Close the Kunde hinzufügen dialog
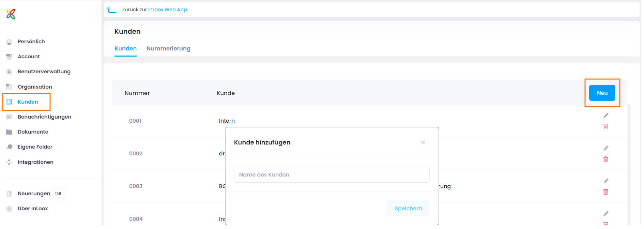The width and height of the screenshot is (644, 229). [423, 142]
